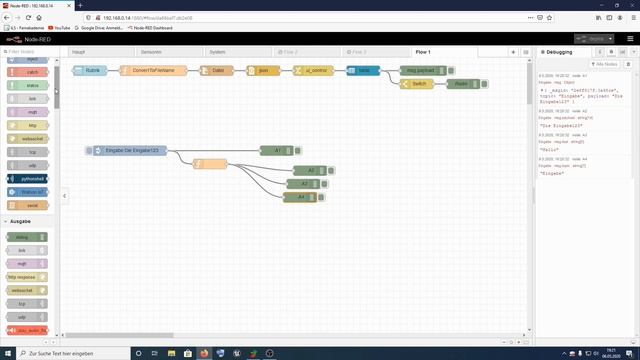640x360 pixels.
Task: Focus the filter nodes search field
Action: click(31, 52)
